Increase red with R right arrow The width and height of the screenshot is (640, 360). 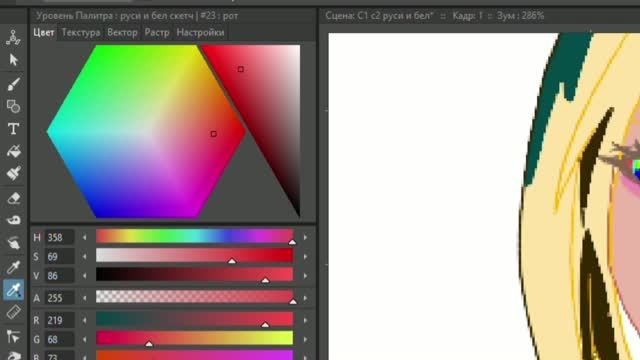[x=305, y=320]
